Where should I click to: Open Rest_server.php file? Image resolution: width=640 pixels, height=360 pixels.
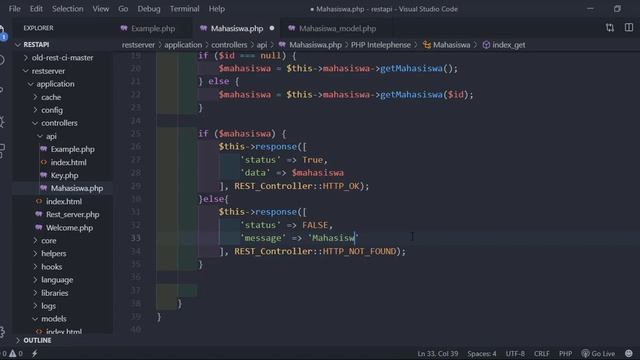pos(73,215)
